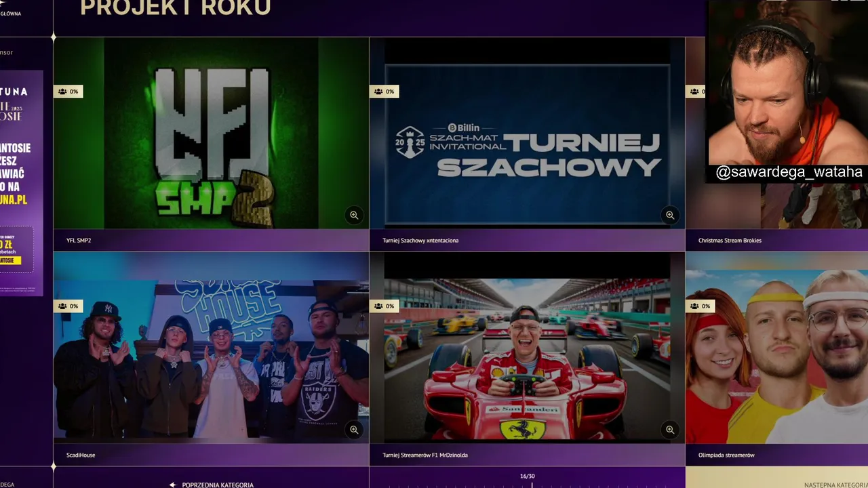Open magnifier on Turniej Szachowy card
Screen dimensions: 868x488
coord(670,215)
